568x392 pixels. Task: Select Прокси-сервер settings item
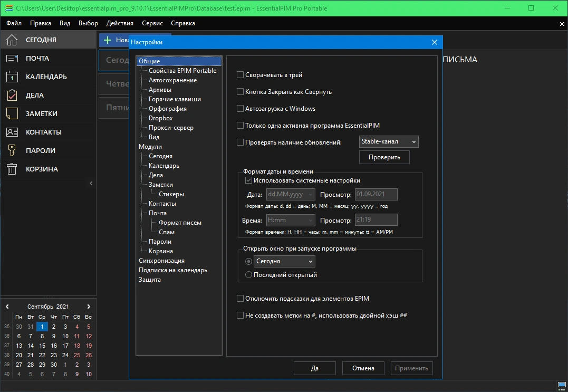pos(171,128)
